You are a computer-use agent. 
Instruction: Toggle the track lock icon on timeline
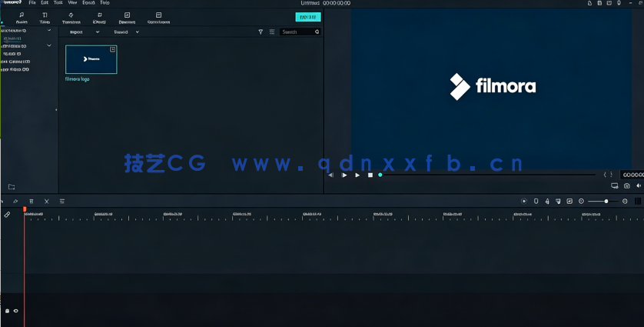coord(8,311)
